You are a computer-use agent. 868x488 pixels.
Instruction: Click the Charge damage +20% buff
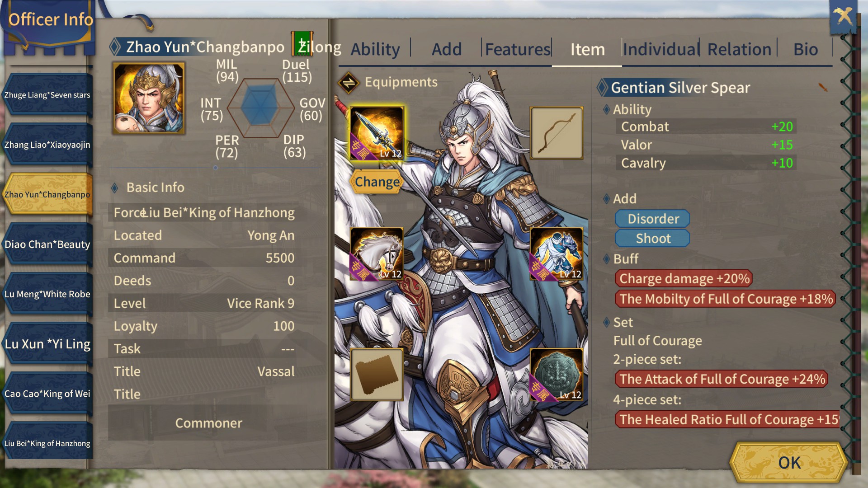pyautogui.click(x=684, y=278)
